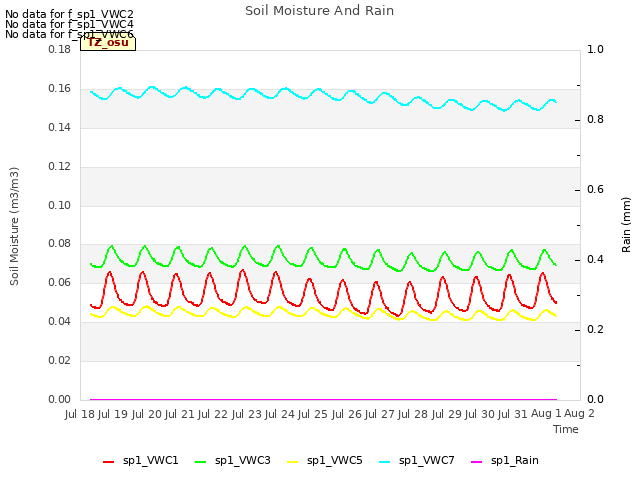Click the 0.8 rain axis tick label
Viewport: 640px width, 480px height.
point(596,120)
